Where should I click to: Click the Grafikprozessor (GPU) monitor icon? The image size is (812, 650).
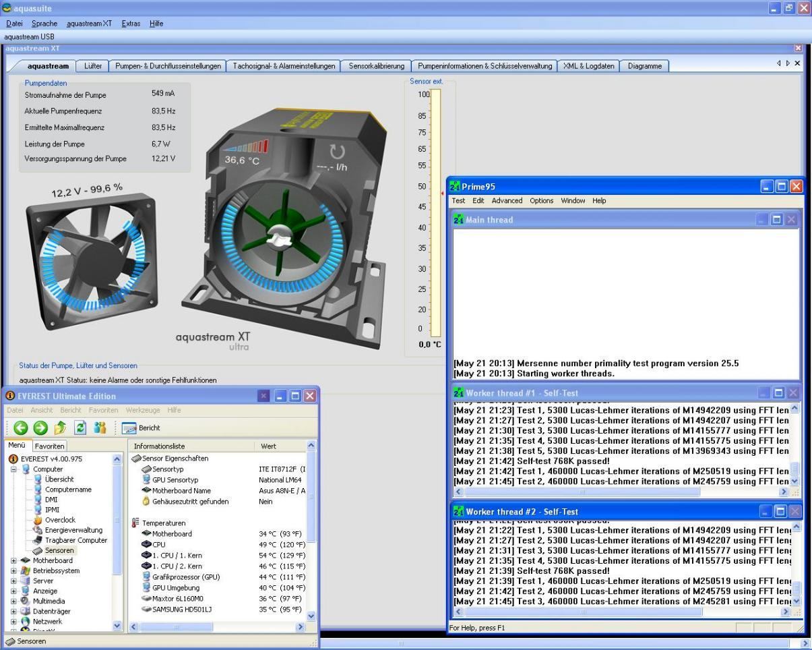click(146, 577)
